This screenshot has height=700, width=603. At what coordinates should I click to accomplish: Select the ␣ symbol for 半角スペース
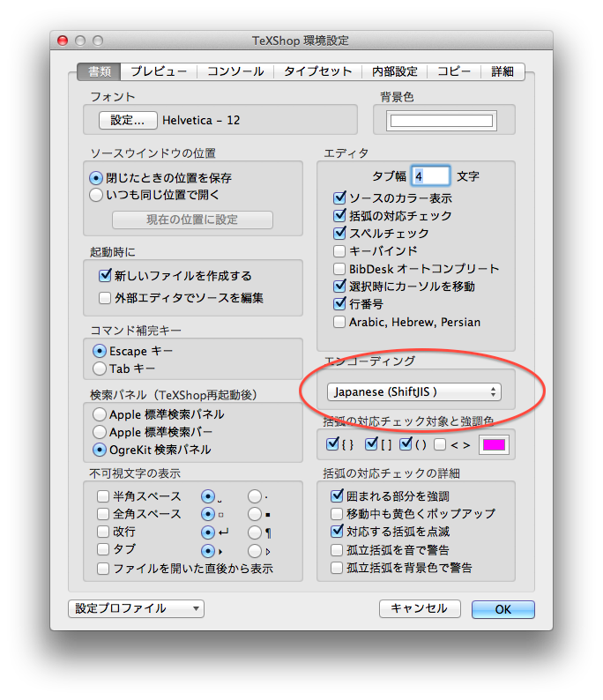(x=208, y=496)
